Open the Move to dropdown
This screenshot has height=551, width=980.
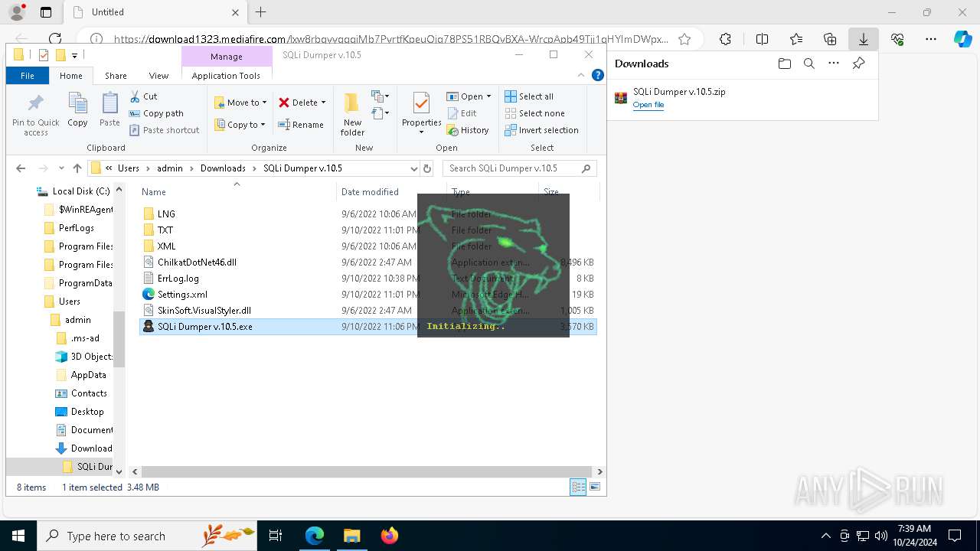240,103
